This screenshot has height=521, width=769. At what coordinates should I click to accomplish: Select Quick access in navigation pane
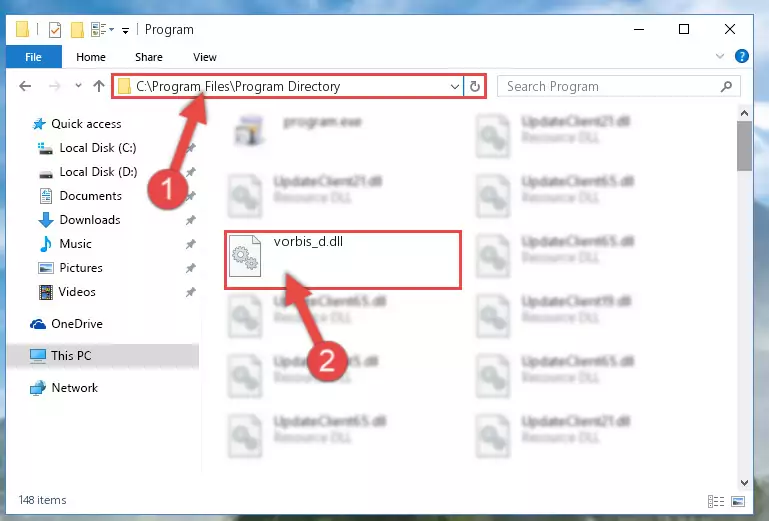(x=86, y=124)
